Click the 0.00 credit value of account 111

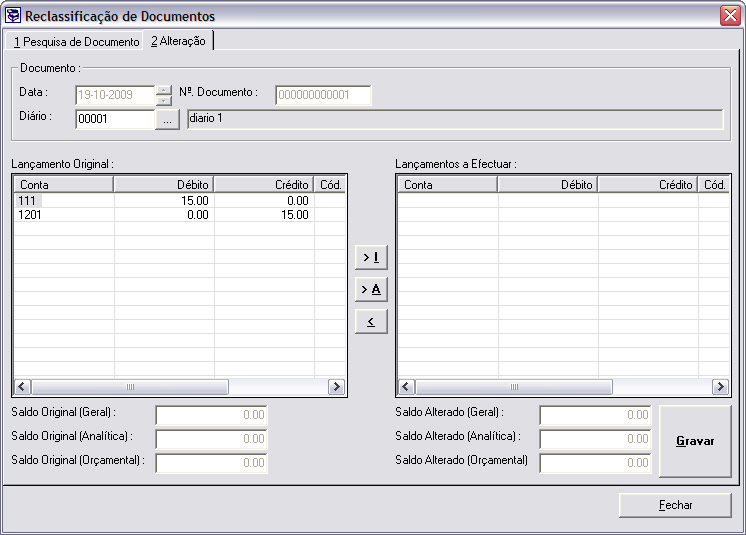click(x=298, y=201)
